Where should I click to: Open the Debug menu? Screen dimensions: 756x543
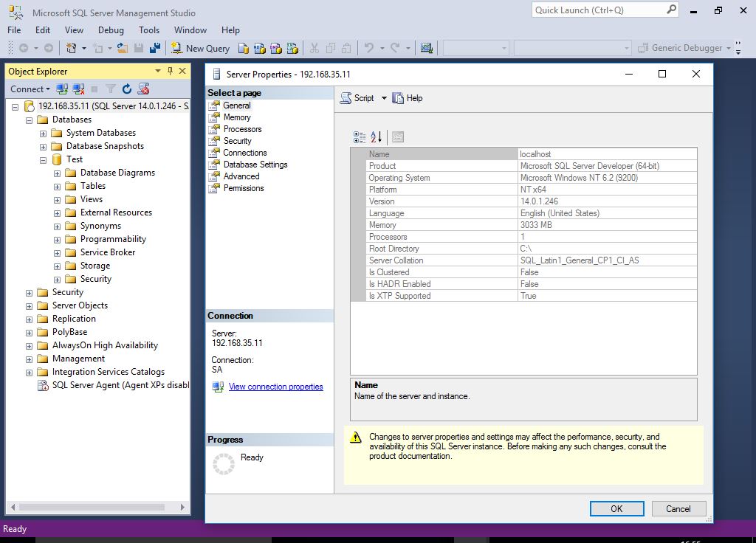click(x=111, y=30)
